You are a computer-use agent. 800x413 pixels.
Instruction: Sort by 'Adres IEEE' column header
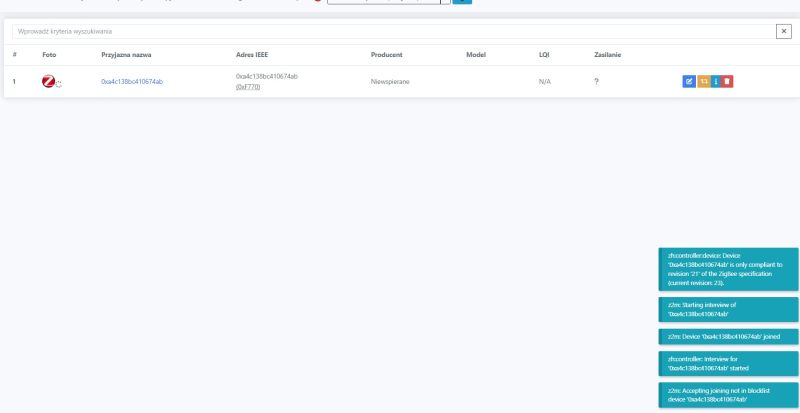(252, 55)
